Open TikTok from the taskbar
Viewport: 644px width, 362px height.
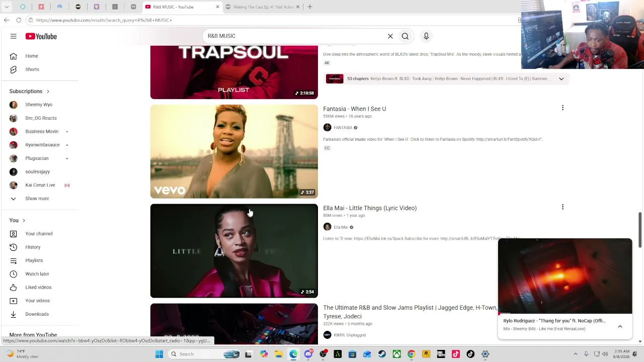pyautogui.click(x=470, y=354)
